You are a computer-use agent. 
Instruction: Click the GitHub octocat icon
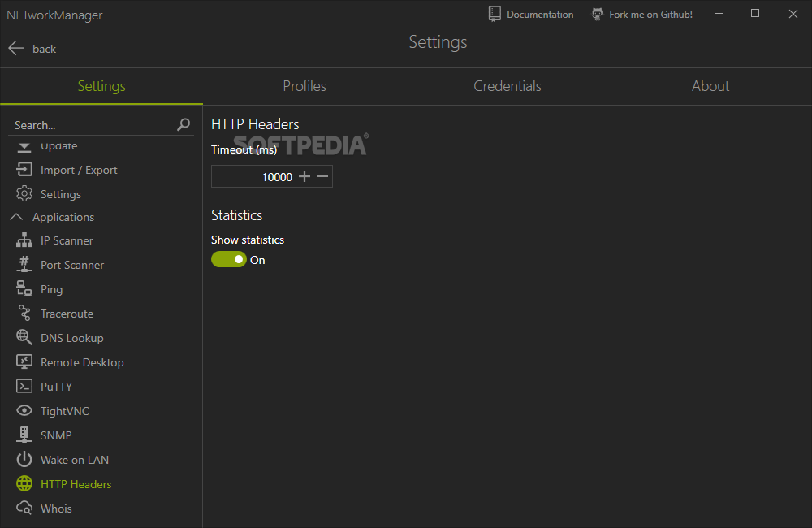coord(597,15)
